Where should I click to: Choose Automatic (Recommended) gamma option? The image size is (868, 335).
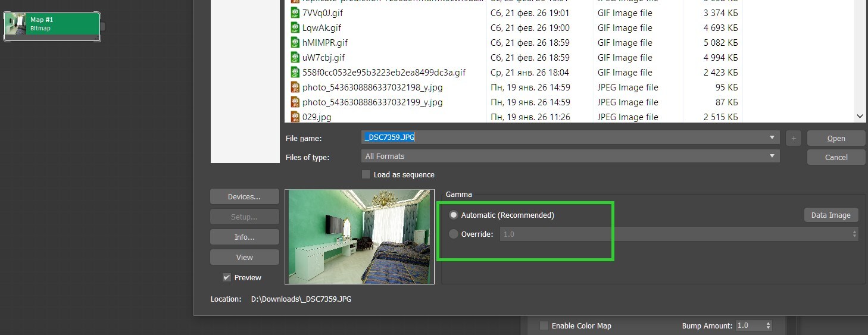click(454, 215)
